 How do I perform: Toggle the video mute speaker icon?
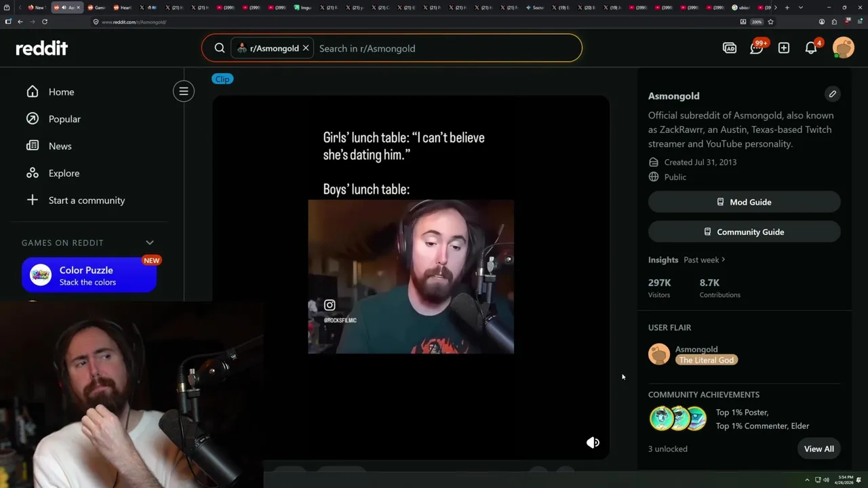pos(593,443)
